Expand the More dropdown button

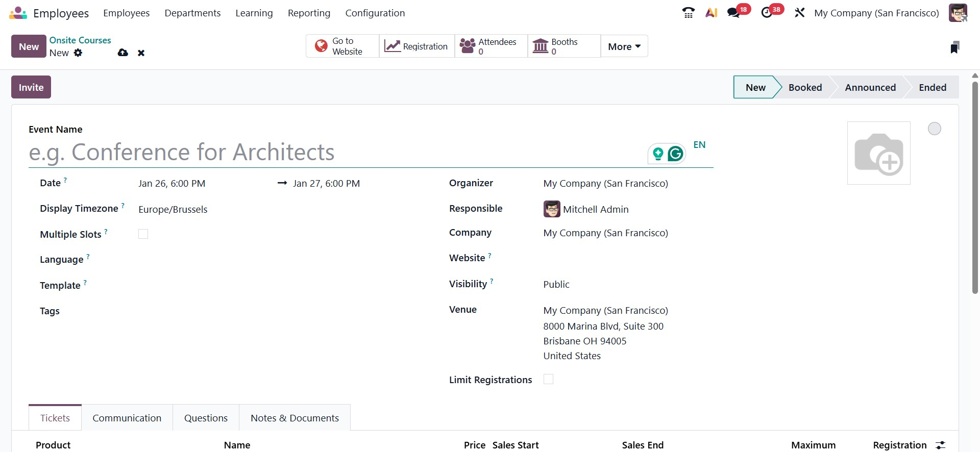[624, 46]
